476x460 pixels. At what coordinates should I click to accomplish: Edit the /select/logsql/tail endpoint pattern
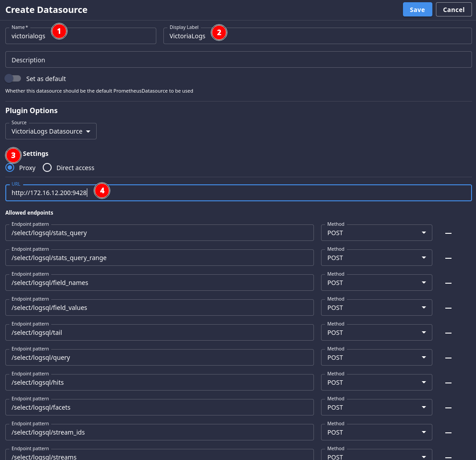(159, 333)
